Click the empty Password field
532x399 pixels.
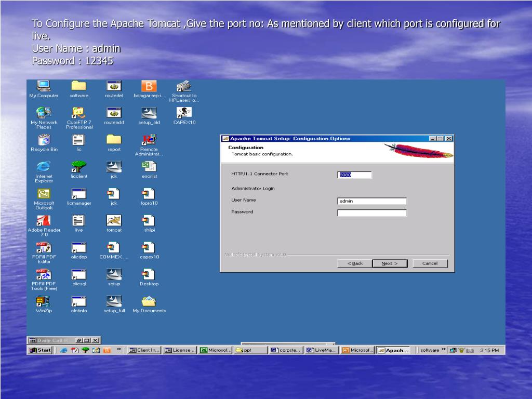[x=372, y=212]
